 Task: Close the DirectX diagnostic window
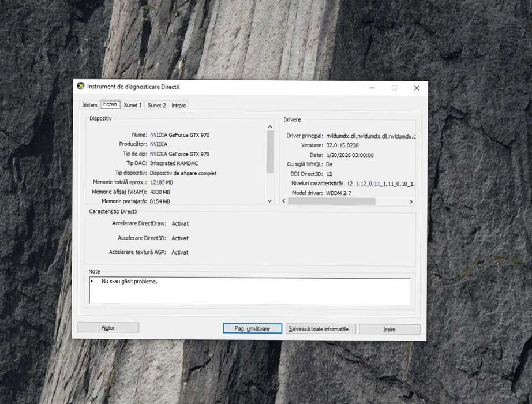417,88
